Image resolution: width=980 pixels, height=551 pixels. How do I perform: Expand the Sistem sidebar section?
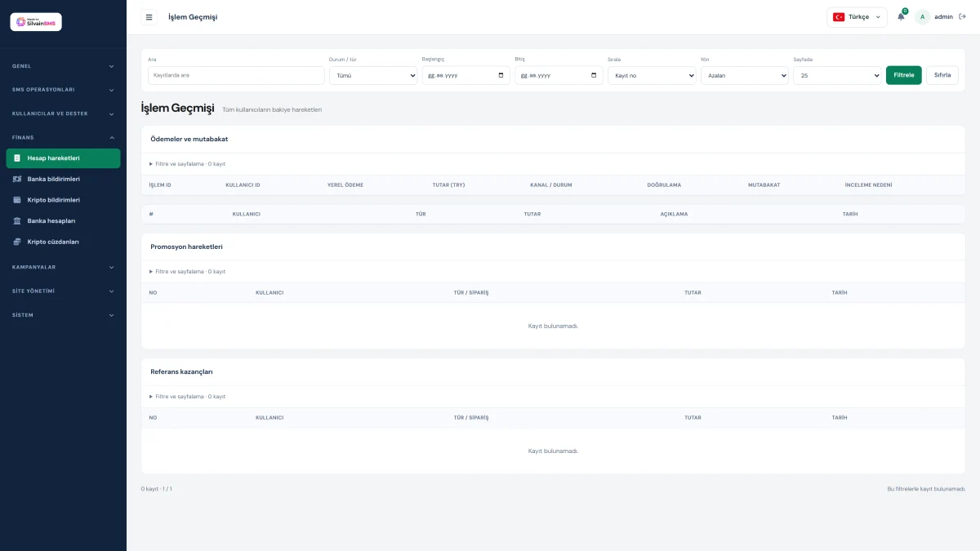click(x=63, y=315)
